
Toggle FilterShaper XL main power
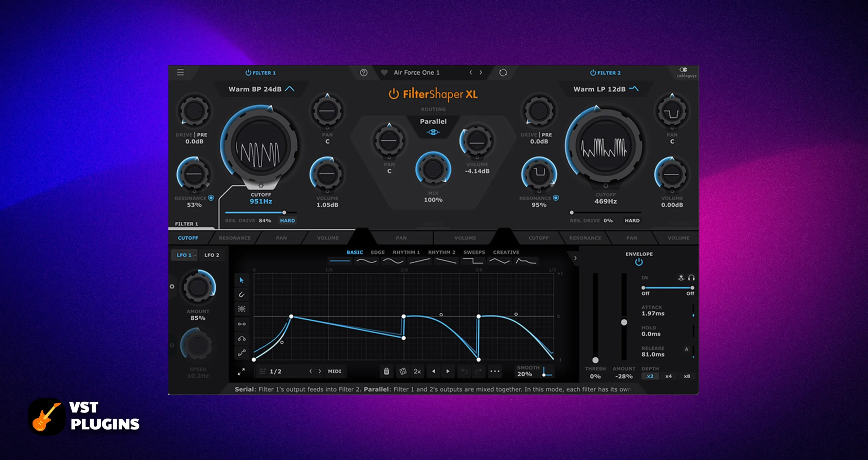tap(394, 94)
